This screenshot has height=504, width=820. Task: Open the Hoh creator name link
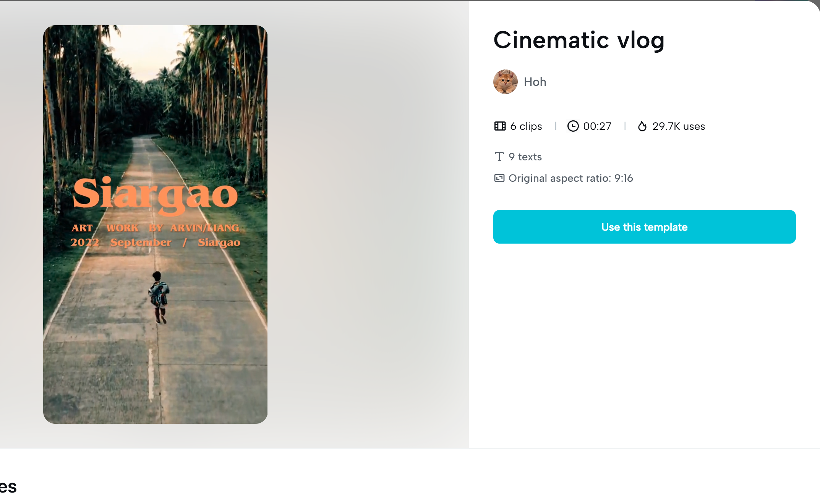click(535, 82)
